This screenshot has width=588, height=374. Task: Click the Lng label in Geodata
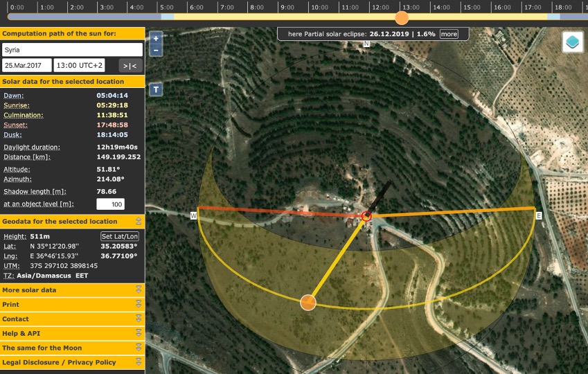point(10,256)
